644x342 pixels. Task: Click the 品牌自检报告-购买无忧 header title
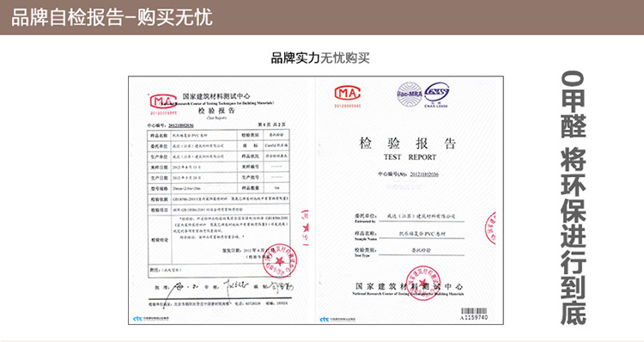[112, 18]
